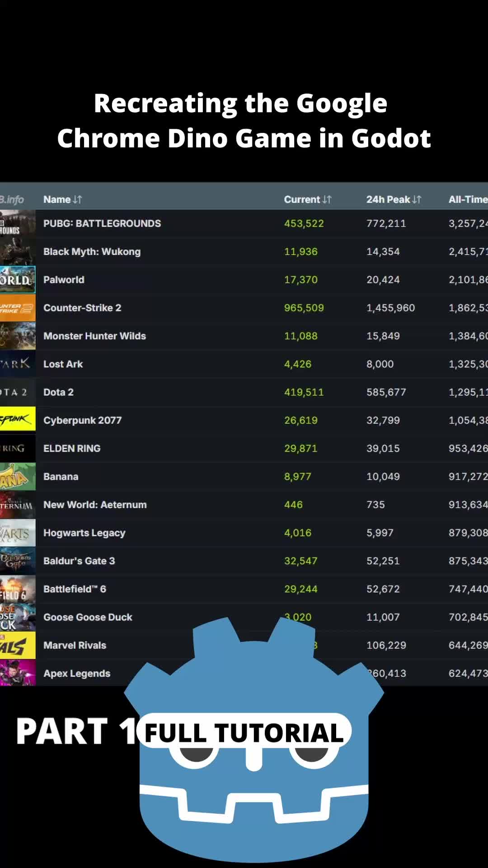This screenshot has height=868, width=488.
Task: Open New World: Aeternum thumbnail
Action: (x=18, y=505)
